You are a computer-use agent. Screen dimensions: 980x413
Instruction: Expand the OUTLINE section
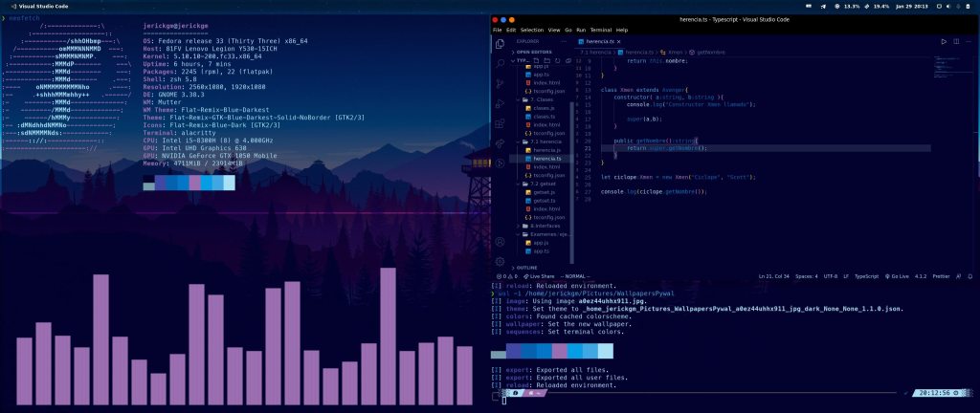point(526,268)
